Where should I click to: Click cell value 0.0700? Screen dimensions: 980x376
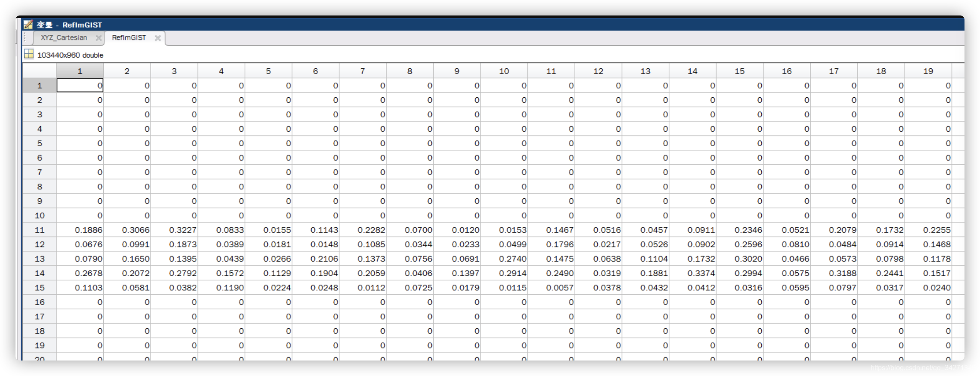point(418,230)
